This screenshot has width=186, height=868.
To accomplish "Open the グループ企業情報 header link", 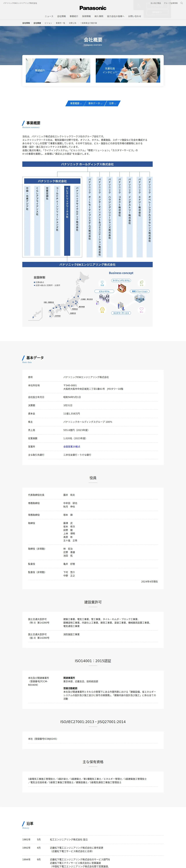I will (x=170, y=3).
